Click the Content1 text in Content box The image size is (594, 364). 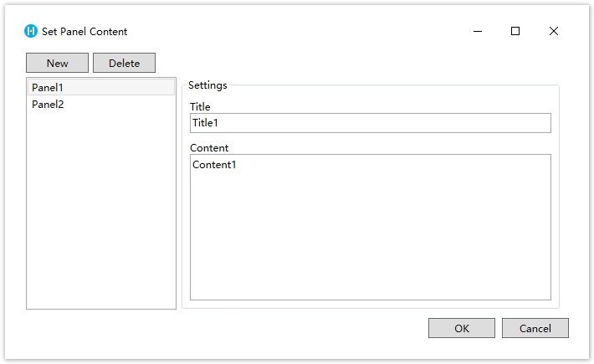214,164
